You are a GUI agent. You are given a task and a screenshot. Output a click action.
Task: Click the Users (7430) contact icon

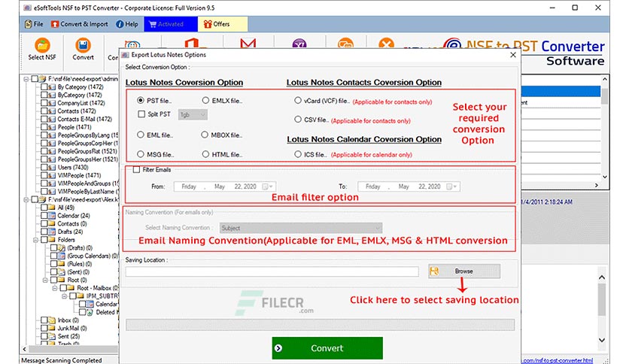(x=52, y=167)
